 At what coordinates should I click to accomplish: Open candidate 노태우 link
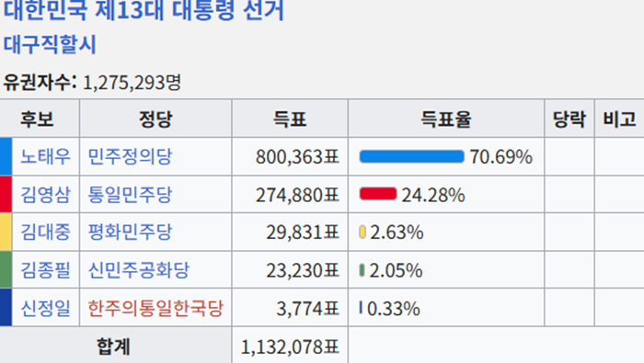[46, 156]
